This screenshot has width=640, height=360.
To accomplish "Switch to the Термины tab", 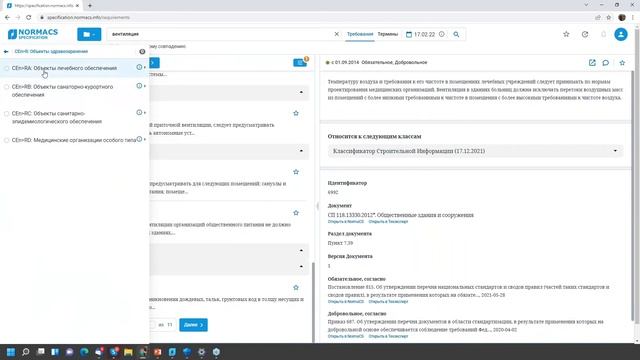I will [387, 34].
